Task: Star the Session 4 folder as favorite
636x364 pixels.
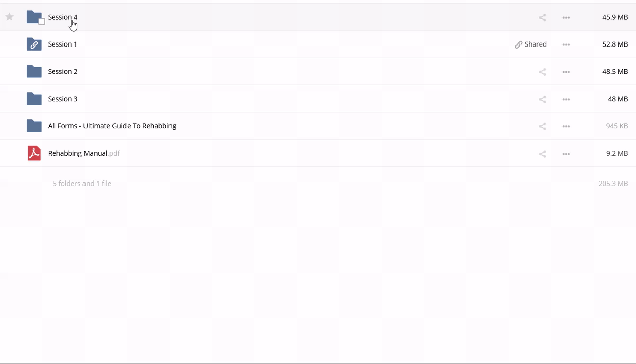Action: 9,17
